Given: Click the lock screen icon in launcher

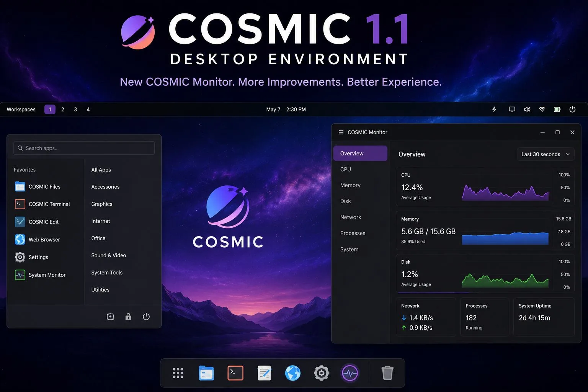Looking at the screenshot, I should click(x=128, y=317).
